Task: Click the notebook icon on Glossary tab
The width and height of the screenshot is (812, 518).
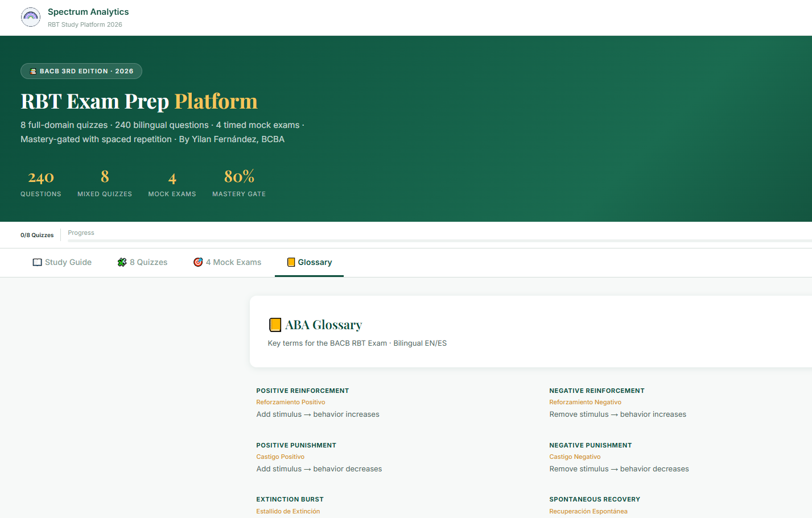Action: [291, 262]
